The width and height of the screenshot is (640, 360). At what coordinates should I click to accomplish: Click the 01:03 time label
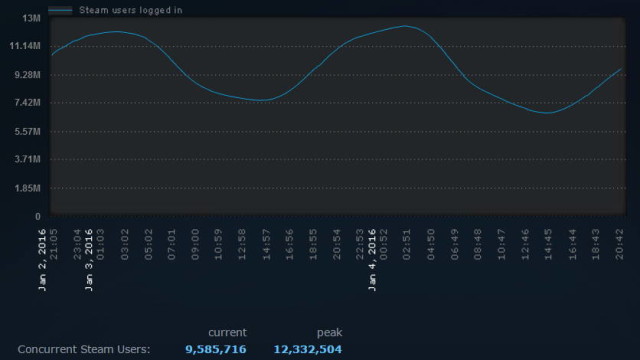[x=100, y=244]
